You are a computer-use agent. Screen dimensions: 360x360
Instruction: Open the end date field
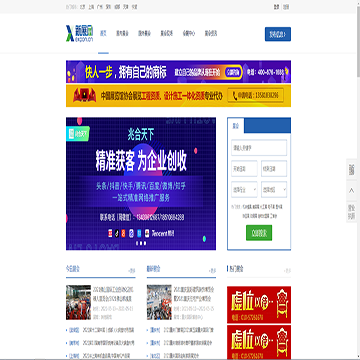274,169
